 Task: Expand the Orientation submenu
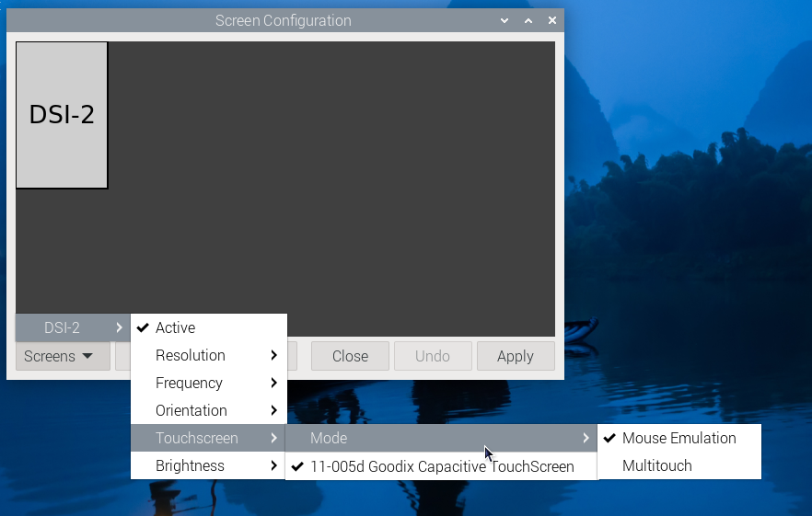click(x=208, y=410)
